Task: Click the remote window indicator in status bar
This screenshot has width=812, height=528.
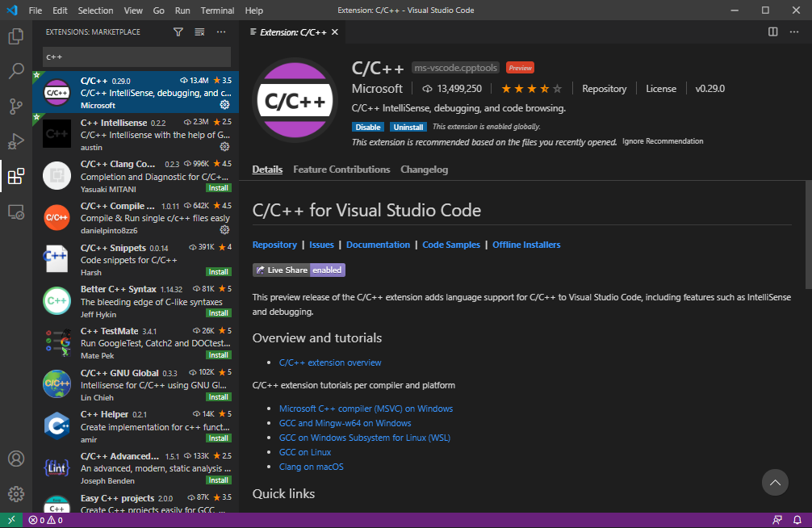Action: (x=11, y=520)
